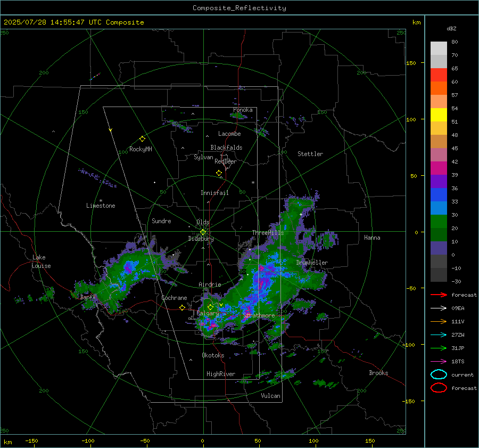Click the Didsbury map label
The height and width of the screenshot is (448, 479).
coord(201,239)
